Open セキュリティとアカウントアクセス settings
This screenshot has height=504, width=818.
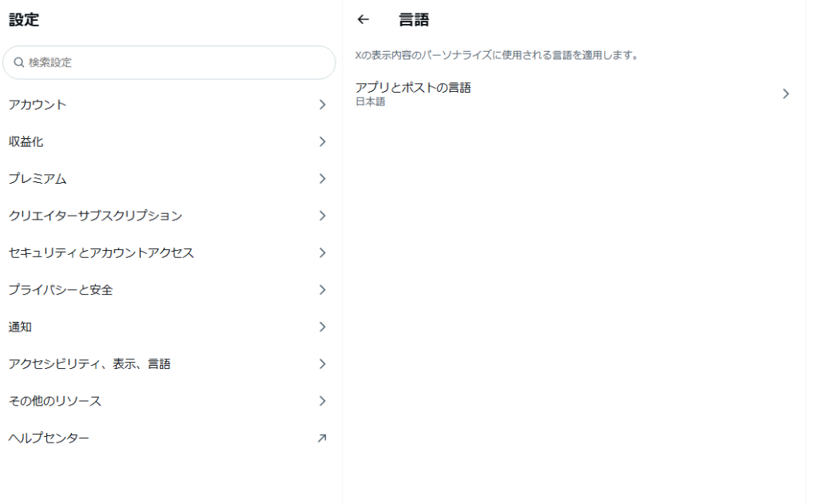pos(101,252)
